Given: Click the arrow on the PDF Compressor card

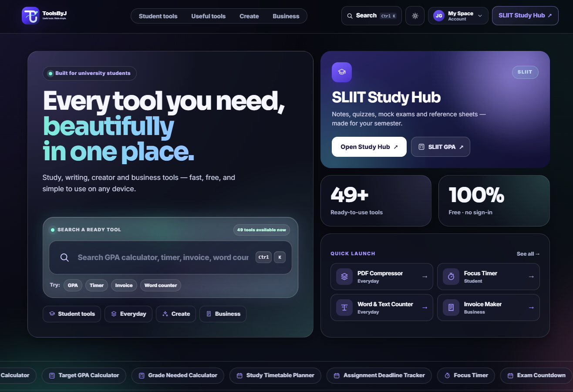Looking at the screenshot, I should [425, 277].
